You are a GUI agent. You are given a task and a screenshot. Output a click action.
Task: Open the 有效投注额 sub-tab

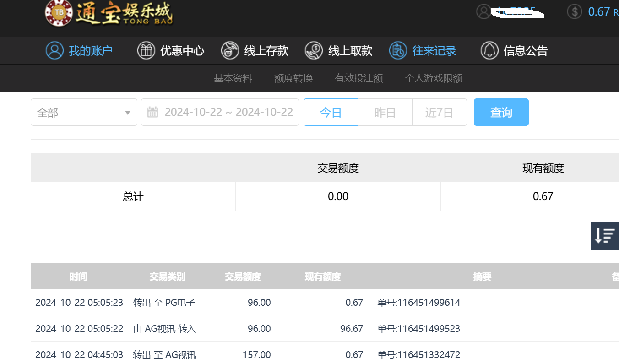pyautogui.click(x=358, y=78)
